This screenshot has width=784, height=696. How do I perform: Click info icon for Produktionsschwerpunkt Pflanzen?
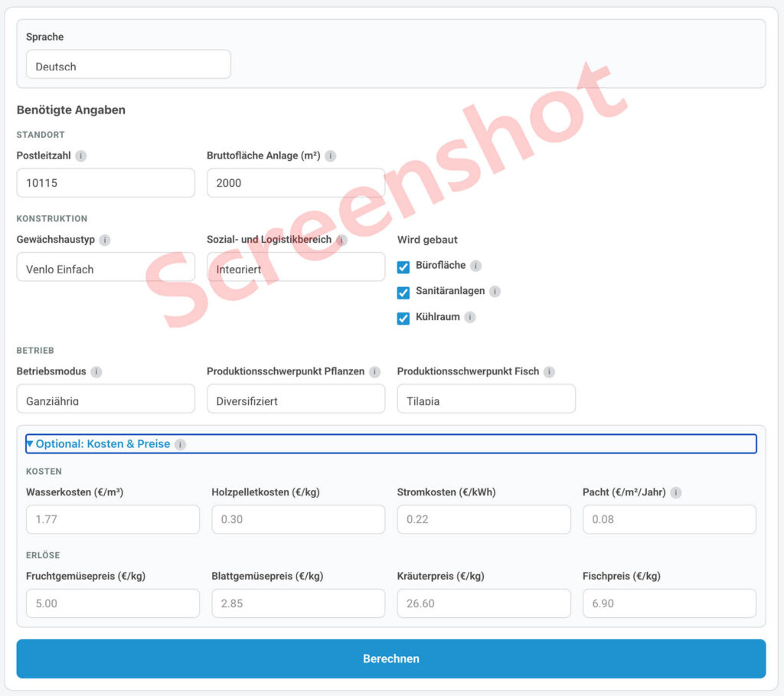point(374,372)
